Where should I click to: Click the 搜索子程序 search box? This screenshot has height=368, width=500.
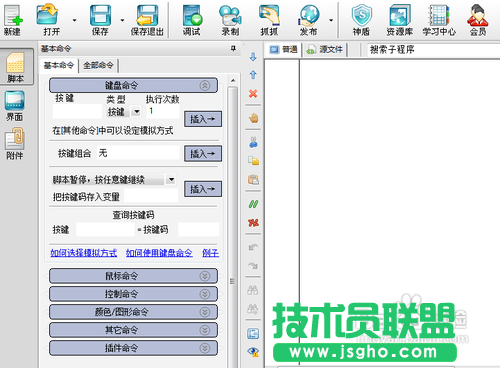pyautogui.click(x=433, y=50)
